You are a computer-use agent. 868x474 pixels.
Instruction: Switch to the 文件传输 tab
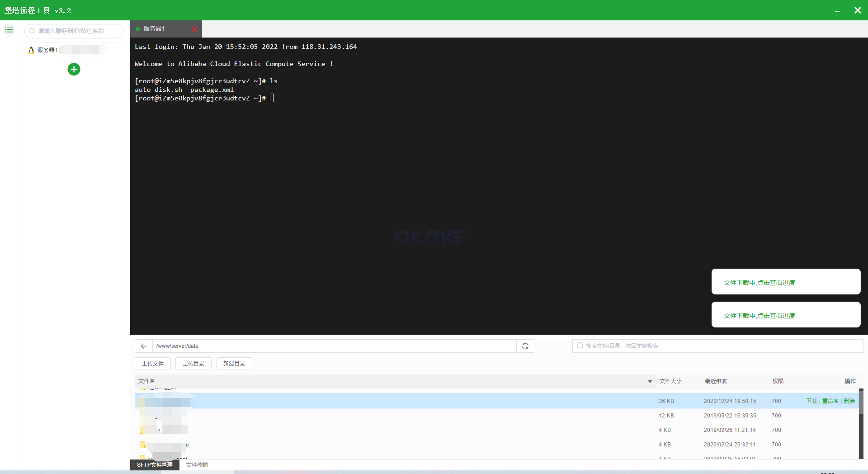[197, 465]
